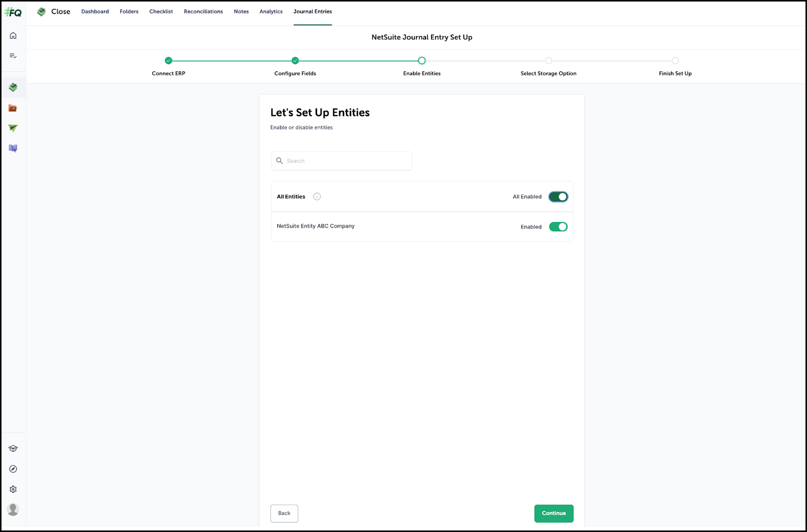Disable NetSuite Entity ABC Company toggle
Image resolution: width=807 pixels, height=532 pixels.
[558, 227]
